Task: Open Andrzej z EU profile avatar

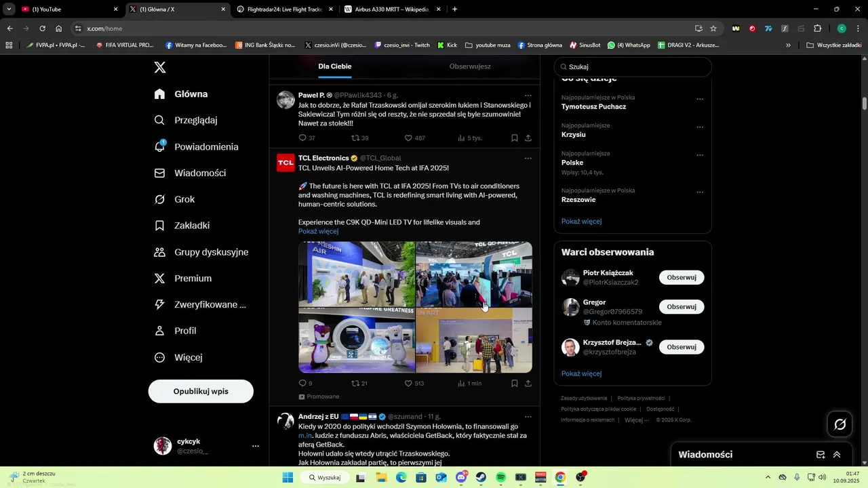Action: (x=285, y=421)
